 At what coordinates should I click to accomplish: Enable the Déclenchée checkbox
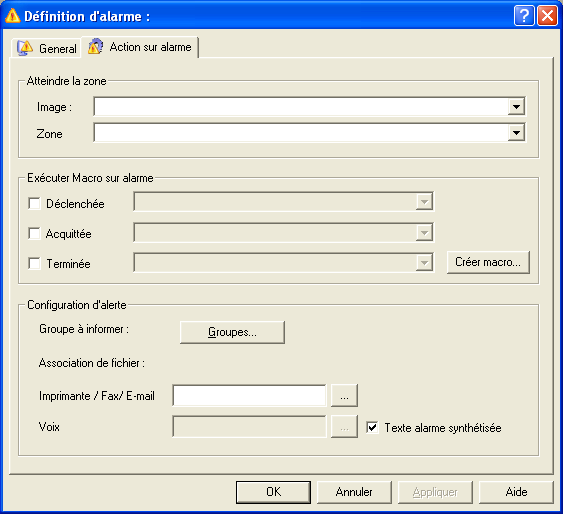point(34,204)
